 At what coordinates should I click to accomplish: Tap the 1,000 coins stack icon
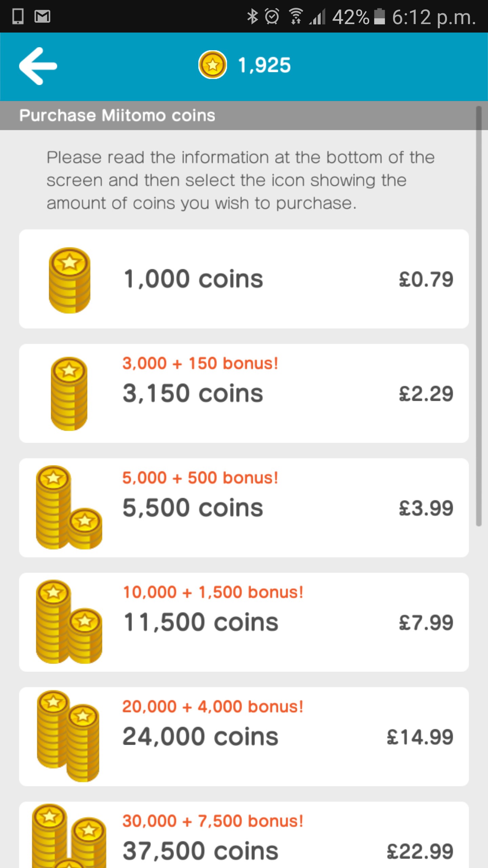click(x=69, y=280)
